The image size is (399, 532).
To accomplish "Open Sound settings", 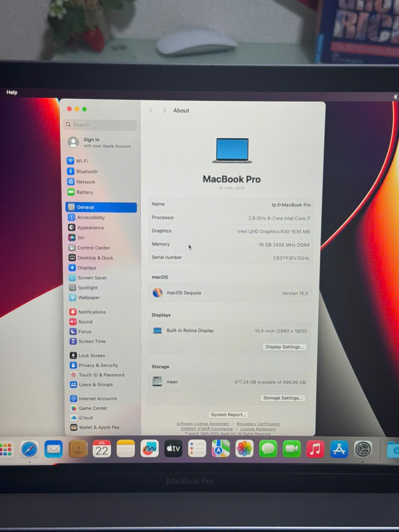I will (x=81, y=322).
